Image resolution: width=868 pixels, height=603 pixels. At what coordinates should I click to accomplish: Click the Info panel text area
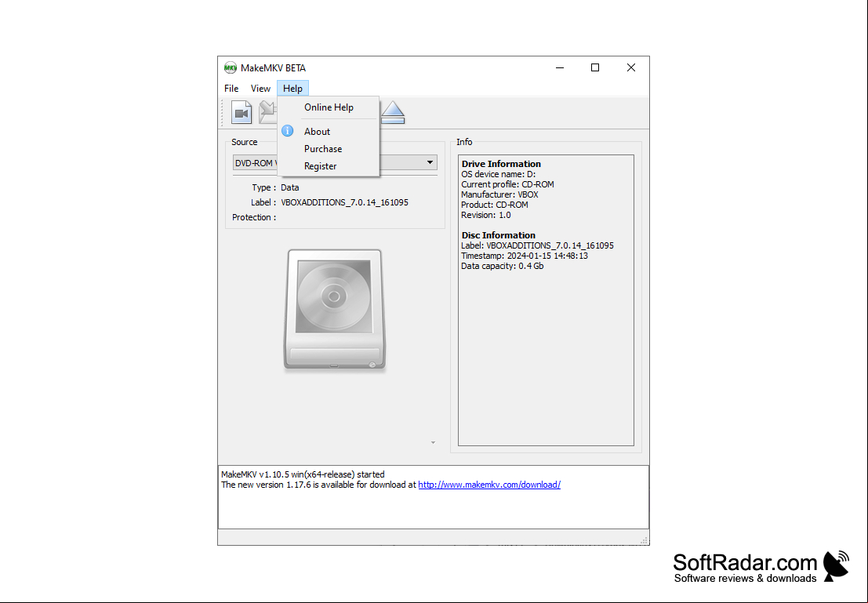pyautogui.click(x=546, y=300)
